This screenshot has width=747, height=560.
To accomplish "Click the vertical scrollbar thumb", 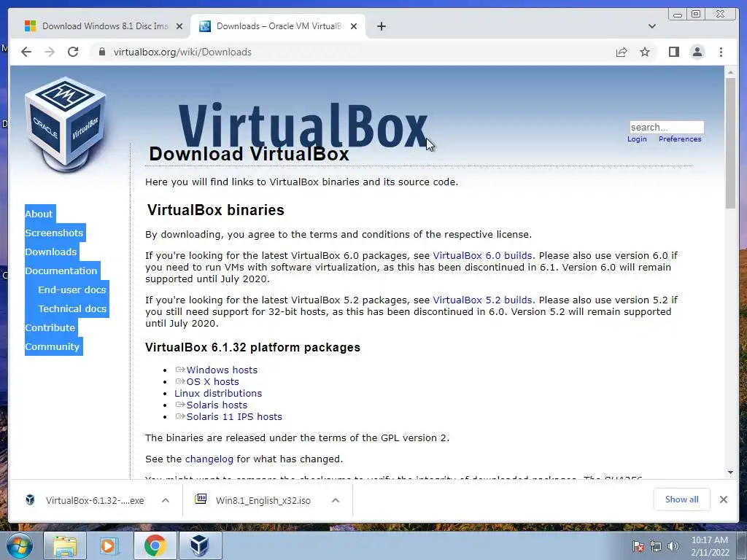I will coord(730,143).
